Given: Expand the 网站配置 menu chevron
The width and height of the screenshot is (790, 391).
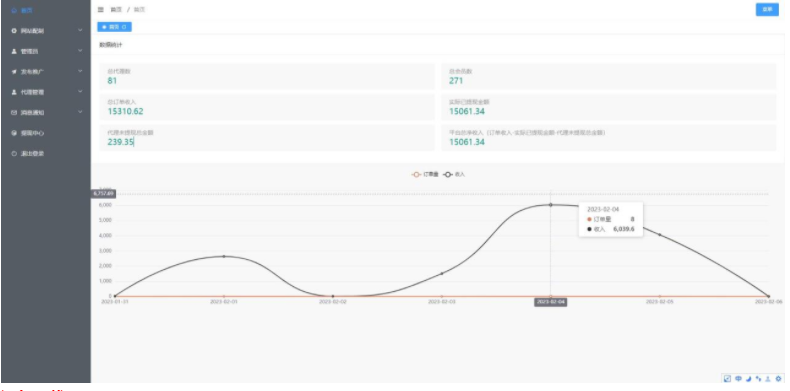Looking at the screenshot, I should point(80,31).
